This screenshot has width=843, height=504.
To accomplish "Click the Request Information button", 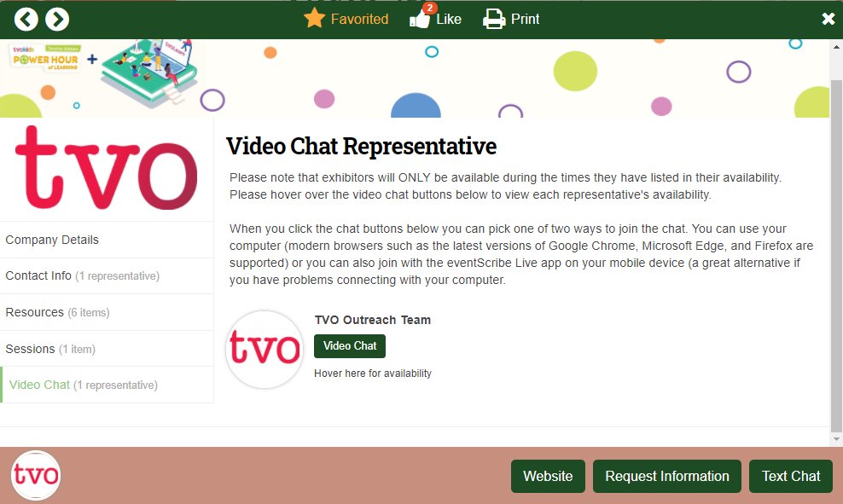I will 666,476.
